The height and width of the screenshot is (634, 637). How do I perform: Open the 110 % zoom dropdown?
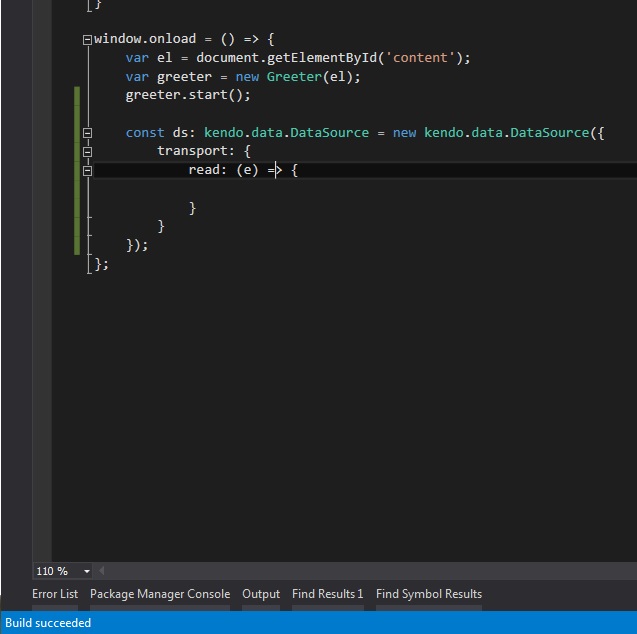point(87,571)
